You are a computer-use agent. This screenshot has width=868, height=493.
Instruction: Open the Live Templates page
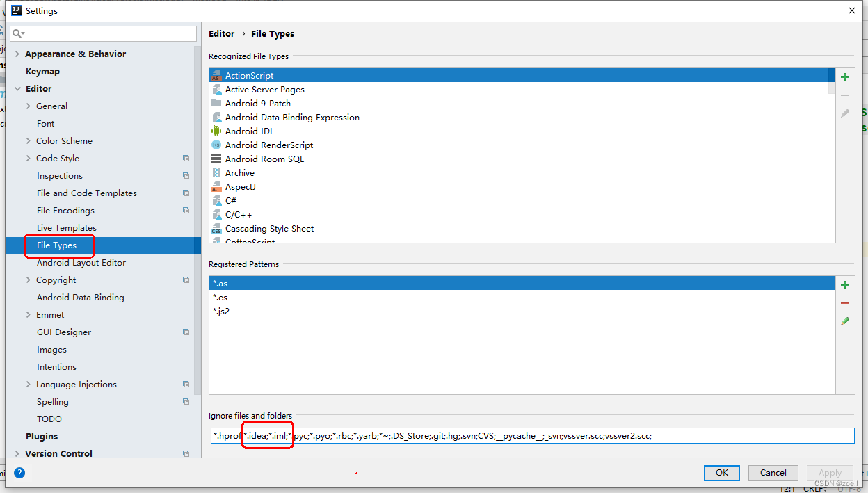[x=67, y=227]
